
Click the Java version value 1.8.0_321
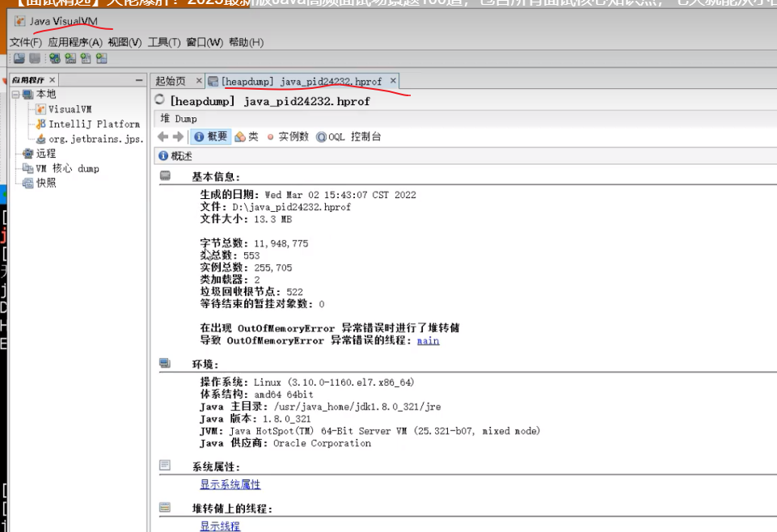pyautogui.click(x=287, y=419)
